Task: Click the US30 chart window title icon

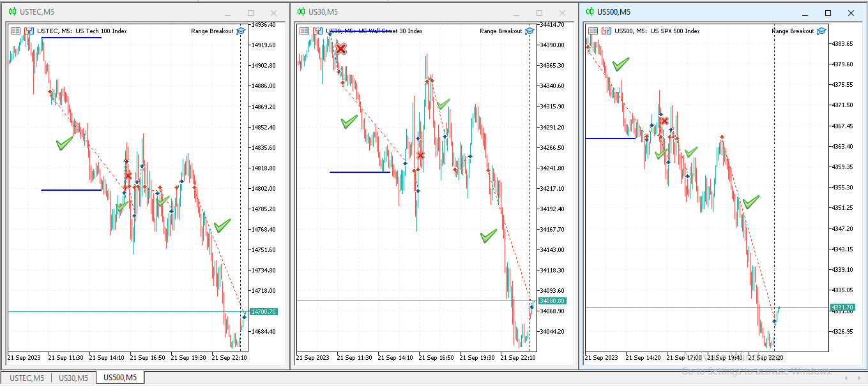Action: 301,12
